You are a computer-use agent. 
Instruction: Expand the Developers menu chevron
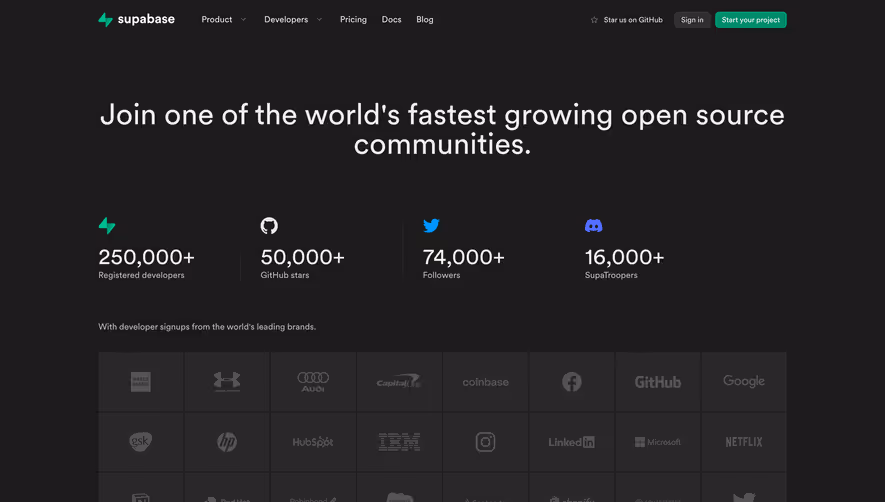coord(319,20)
